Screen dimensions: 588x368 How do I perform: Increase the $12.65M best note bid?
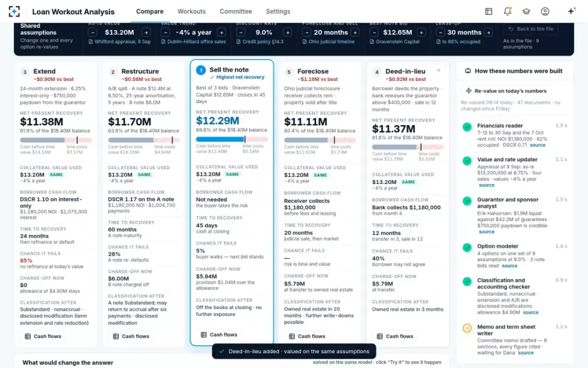click(x=421, y=32)
